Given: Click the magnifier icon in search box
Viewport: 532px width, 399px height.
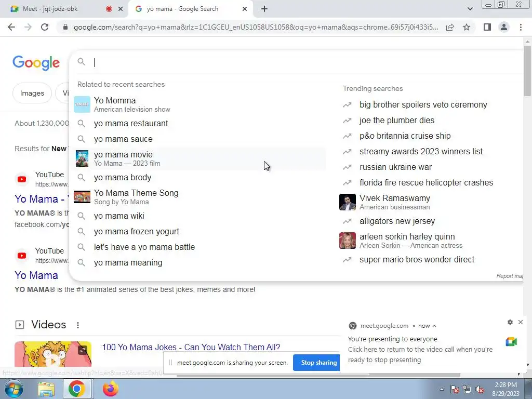Looking at the screenshot, I should tap(81, 62).
